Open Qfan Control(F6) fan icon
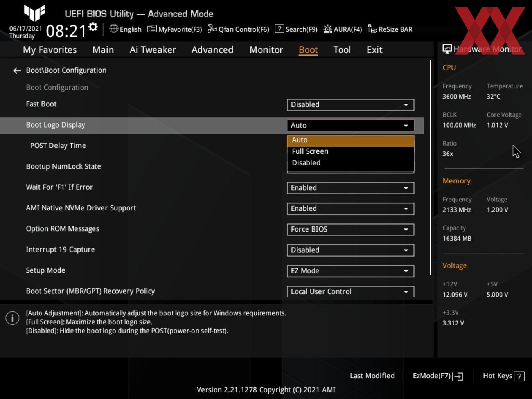 (x=212, y=29)
